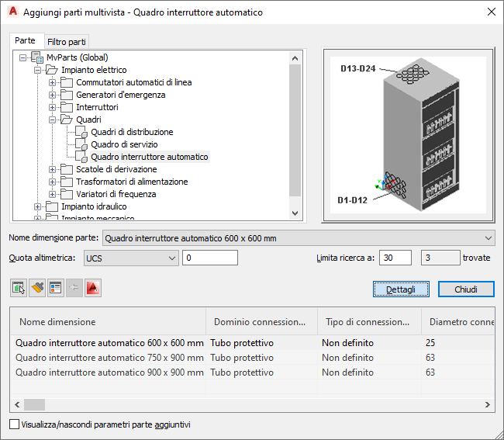
Task: Click the Dominio connession... column header
Action: click(261, 321)
